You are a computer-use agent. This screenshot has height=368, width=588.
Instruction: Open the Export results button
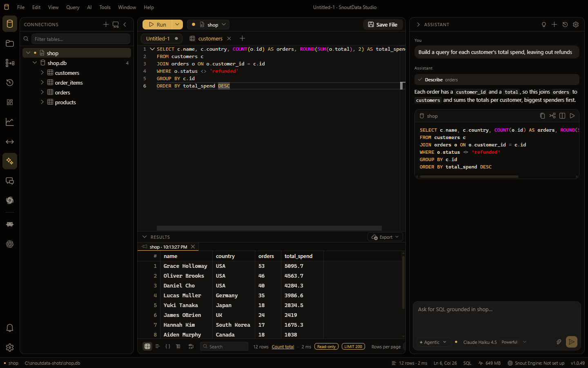385,237
